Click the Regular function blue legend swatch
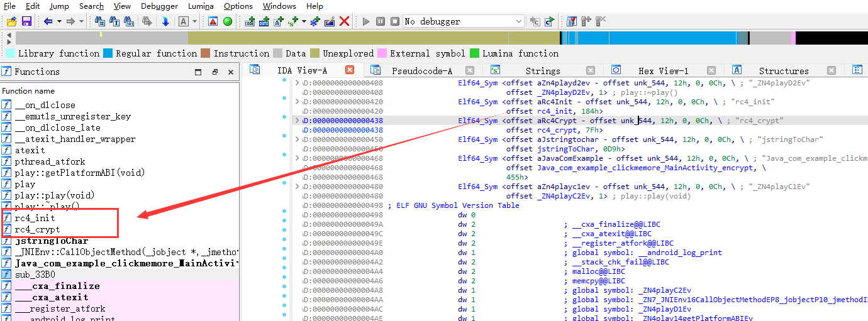The image size is (868, 321). pyautogui.click(x=108, y=53)
